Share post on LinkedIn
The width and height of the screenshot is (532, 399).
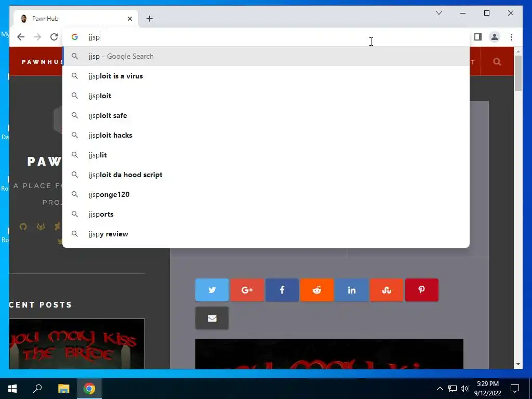352,290
